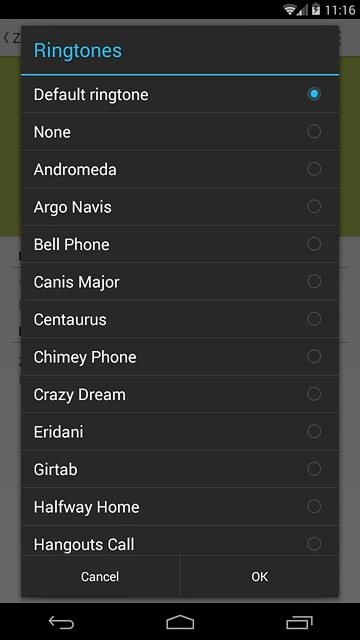Tap the Wi-Fi status bar icon
Image resolution: width=360 pixels, height=640 pixels.
[x=290, y=9]
